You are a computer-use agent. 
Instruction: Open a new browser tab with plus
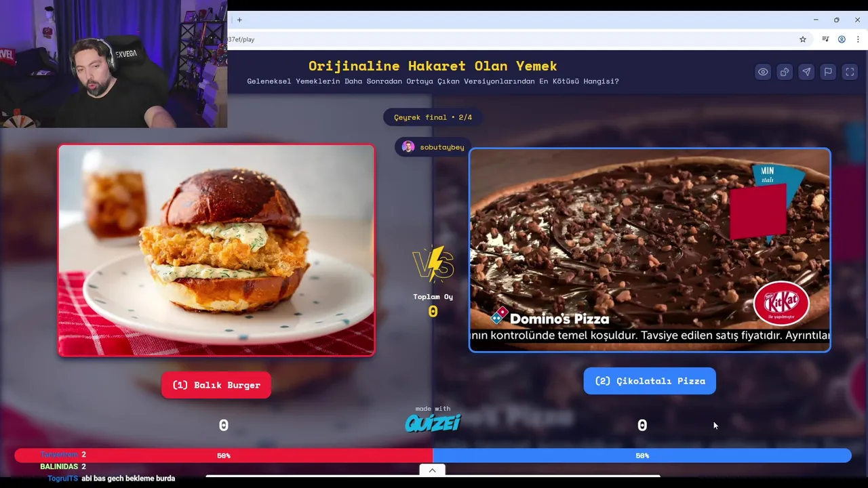239,20
